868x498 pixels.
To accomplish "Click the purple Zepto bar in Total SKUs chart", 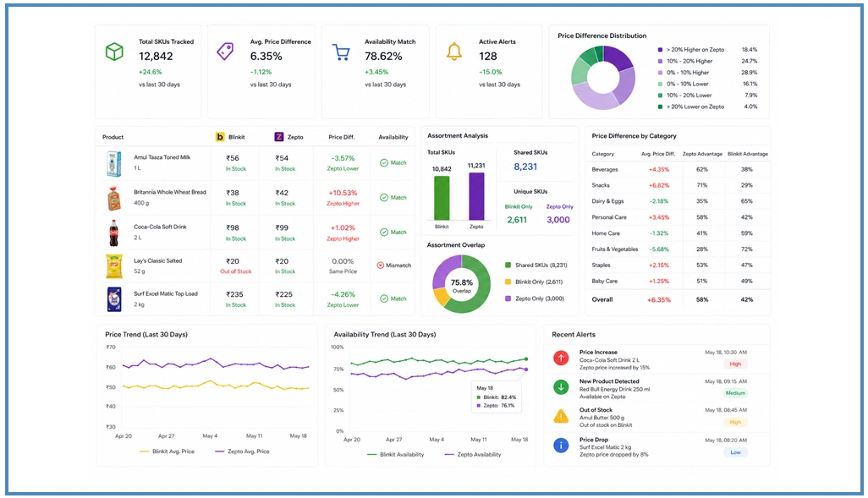I will 476,196.
